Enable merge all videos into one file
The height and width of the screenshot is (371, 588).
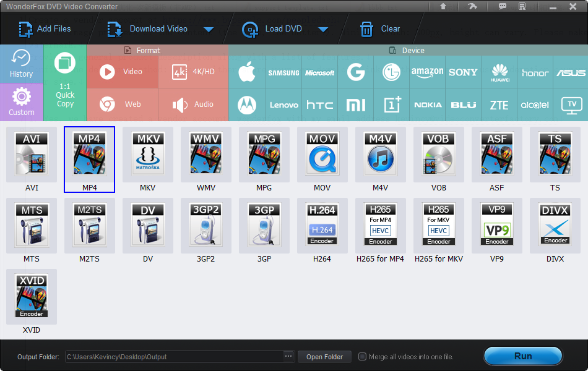click(362, 356)
